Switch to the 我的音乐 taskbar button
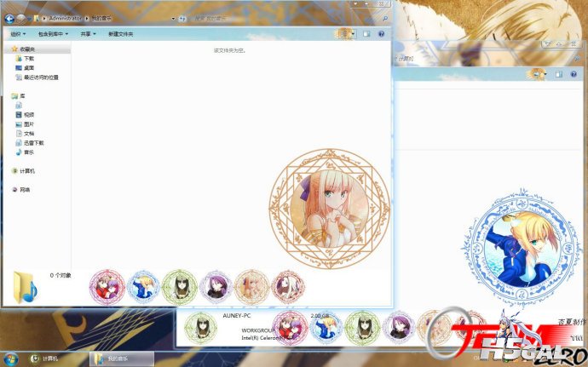 pyautogui.click(x=122, y=358)
